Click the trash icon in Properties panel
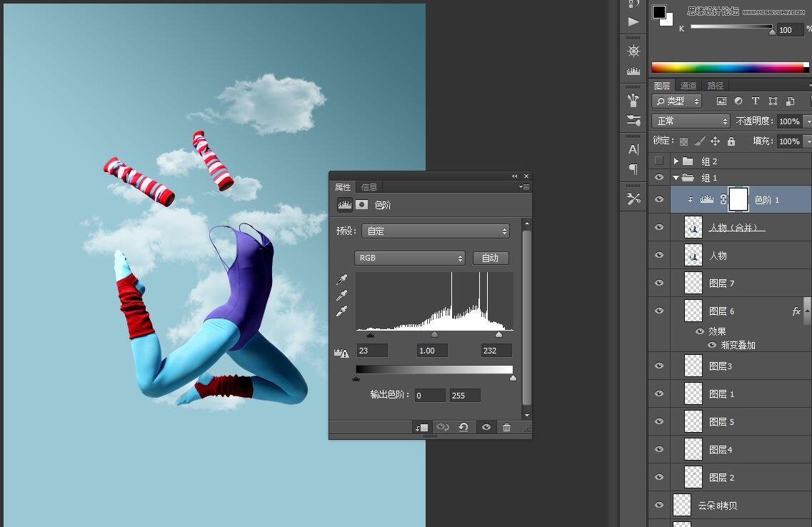This screenshot has height=527, width=812. click(x=506, y=427)
